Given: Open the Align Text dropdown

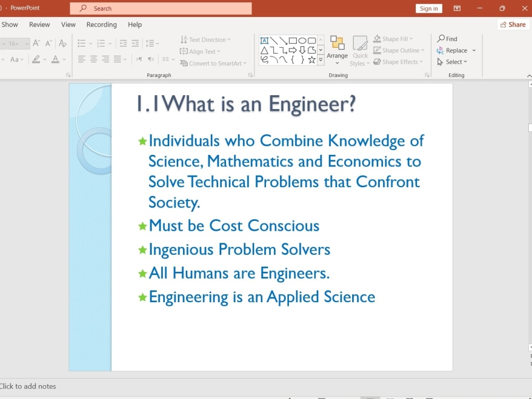Looking at the screenshot, I should pos(200,52).
